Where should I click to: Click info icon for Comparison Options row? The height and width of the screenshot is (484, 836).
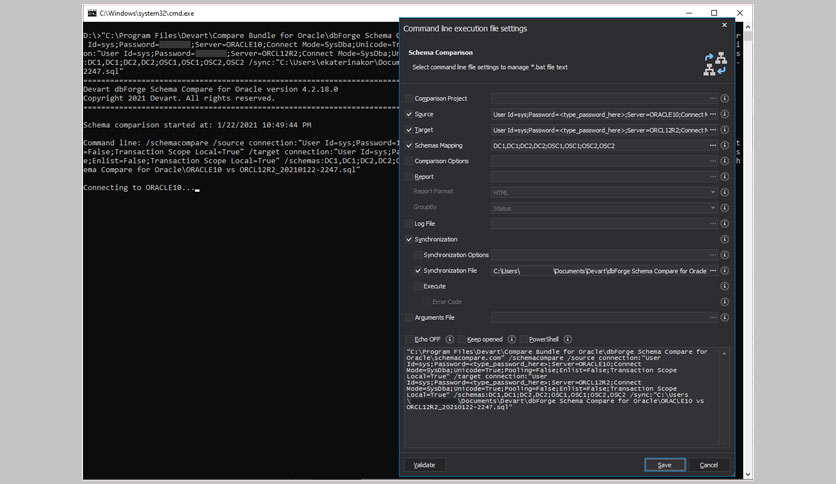[725, 161]
